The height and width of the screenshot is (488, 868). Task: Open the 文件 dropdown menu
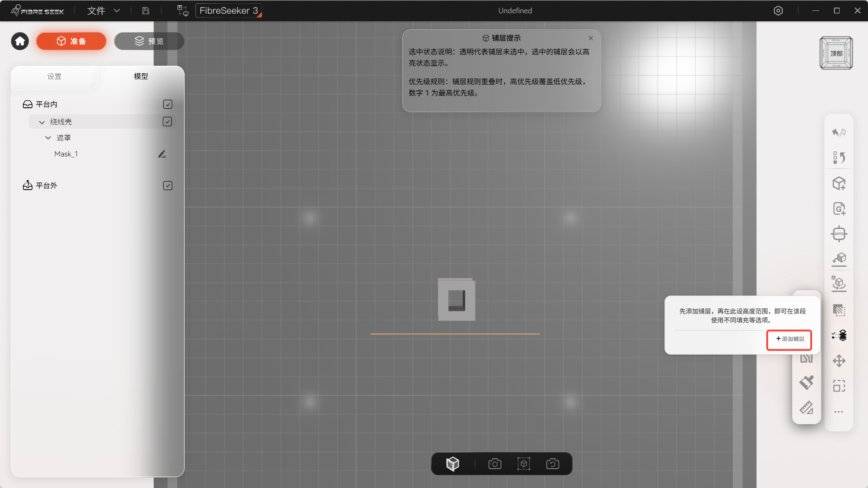click(x=103, y=10)
